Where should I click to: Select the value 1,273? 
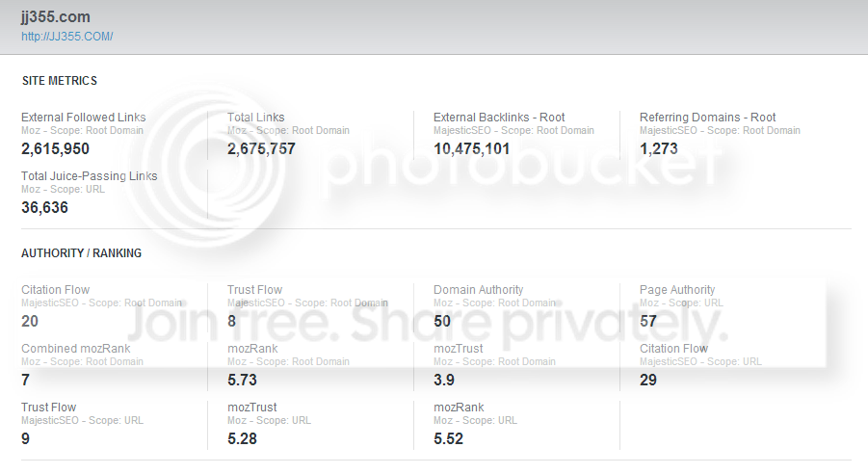click(x=658, y=148)
